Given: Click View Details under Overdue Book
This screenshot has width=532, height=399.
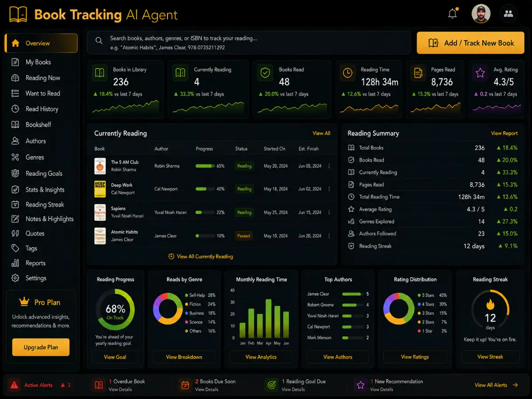Looking at the screenshot, I should (120, 389).
